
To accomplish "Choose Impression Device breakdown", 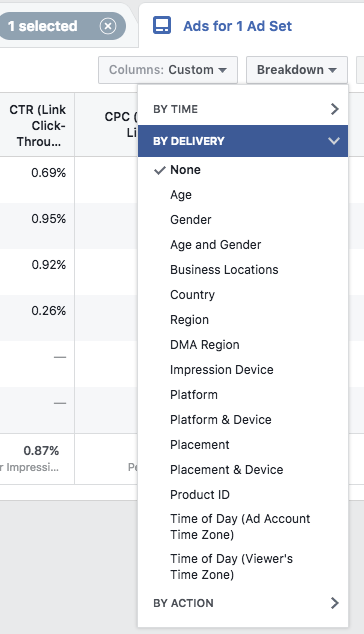I will [x=222, y=370].
